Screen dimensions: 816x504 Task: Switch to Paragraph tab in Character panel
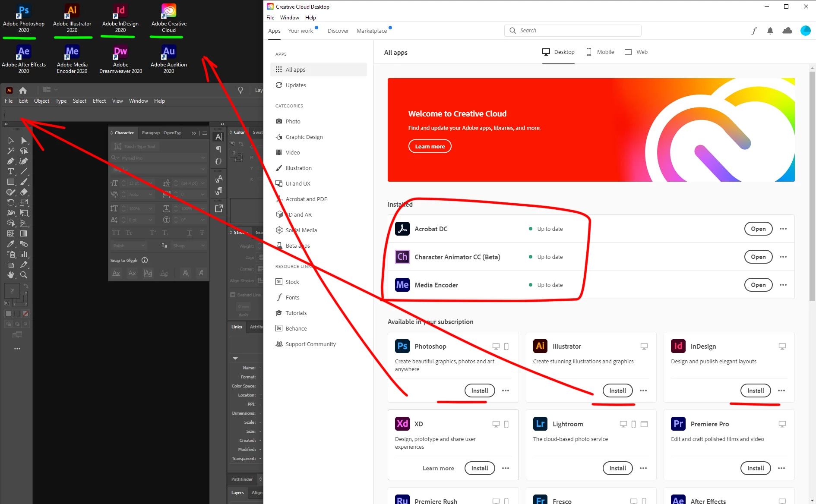151,133
